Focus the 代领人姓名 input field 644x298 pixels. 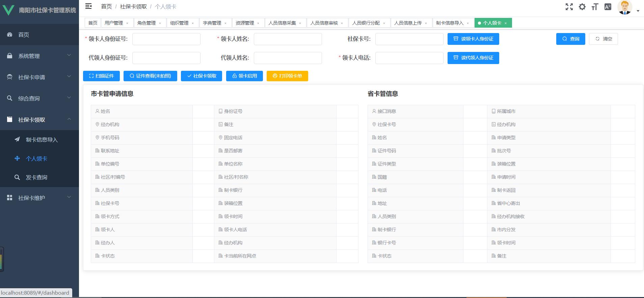click(x=288, y=58)
